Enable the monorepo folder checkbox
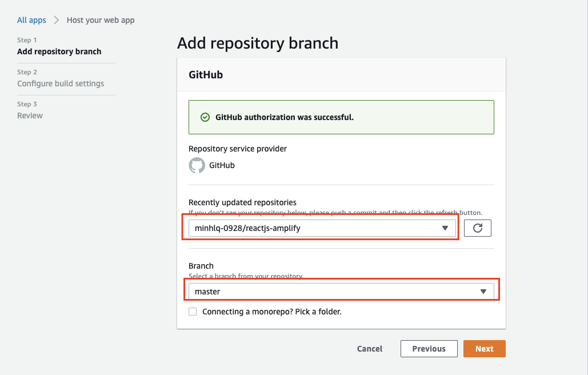This screenshot has height=375, width=588. click(193, 312)
